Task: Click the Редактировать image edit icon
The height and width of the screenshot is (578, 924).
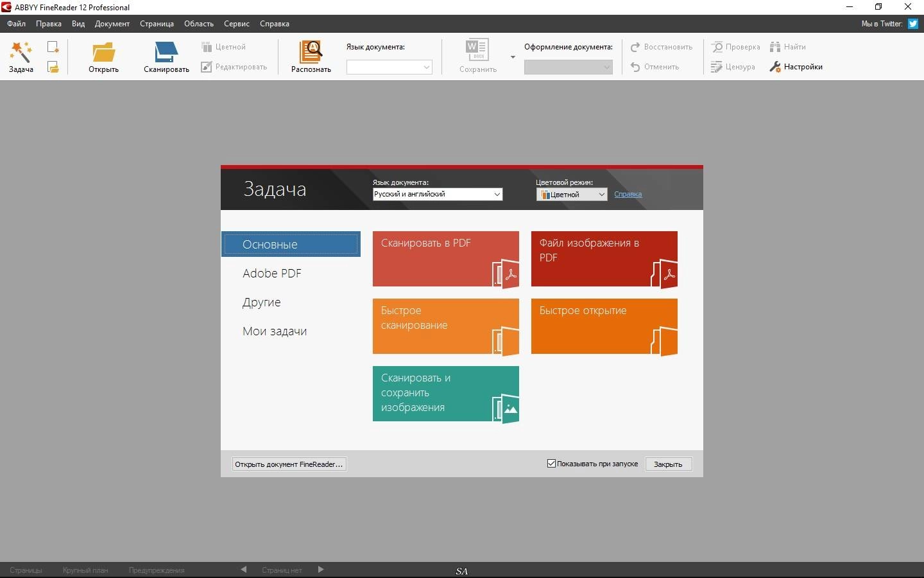Action: point(207,67)
